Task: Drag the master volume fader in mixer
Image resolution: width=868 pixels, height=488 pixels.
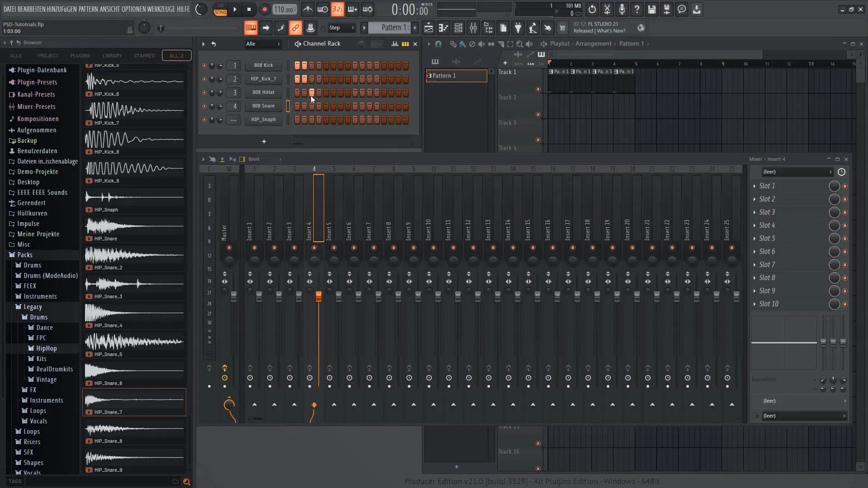Action: [232, 296]
